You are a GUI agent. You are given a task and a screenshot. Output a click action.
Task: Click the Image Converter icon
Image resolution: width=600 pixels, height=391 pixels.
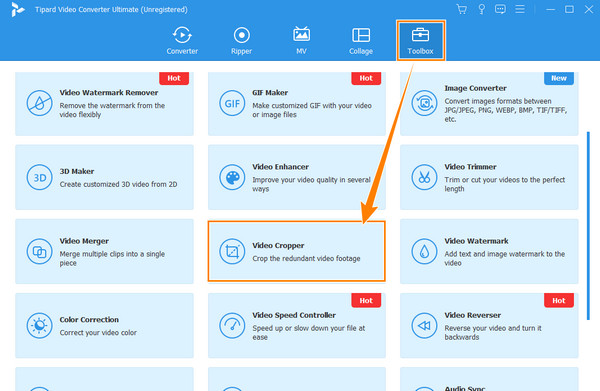(424, 103)
